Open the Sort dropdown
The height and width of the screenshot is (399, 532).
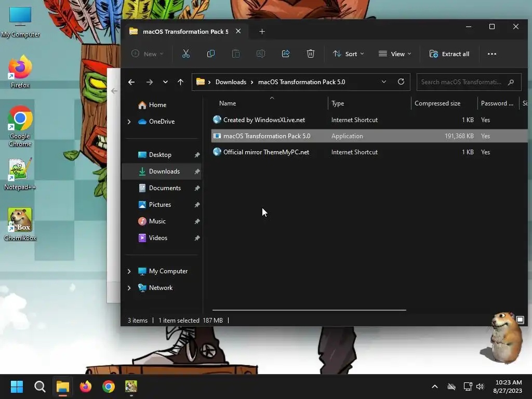click(x=349, y=54)
